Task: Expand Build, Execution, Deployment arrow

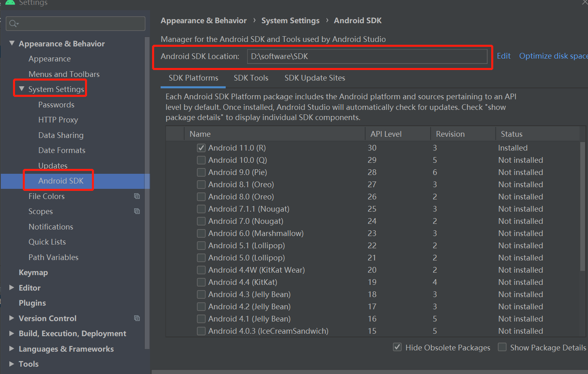Action: (x=12, y=333)
